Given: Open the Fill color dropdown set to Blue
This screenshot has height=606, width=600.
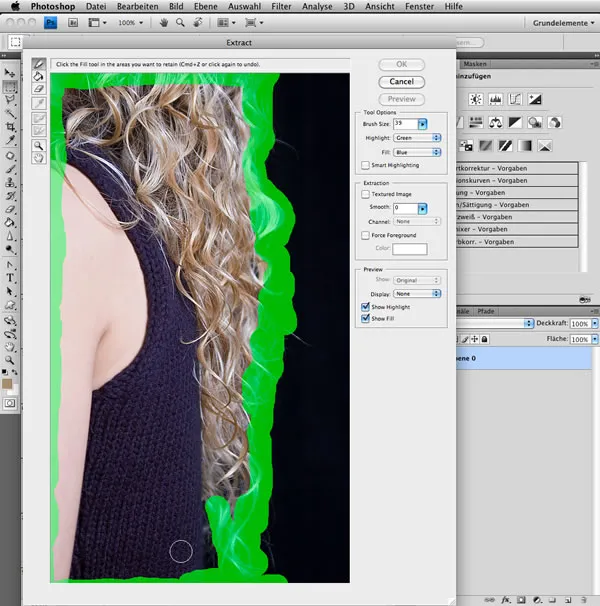Looking at the screenshot, I should click(x=416, y=151).
